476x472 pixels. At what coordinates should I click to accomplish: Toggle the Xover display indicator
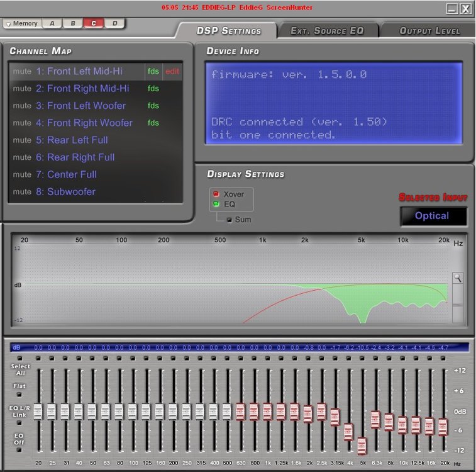(216, 194)
